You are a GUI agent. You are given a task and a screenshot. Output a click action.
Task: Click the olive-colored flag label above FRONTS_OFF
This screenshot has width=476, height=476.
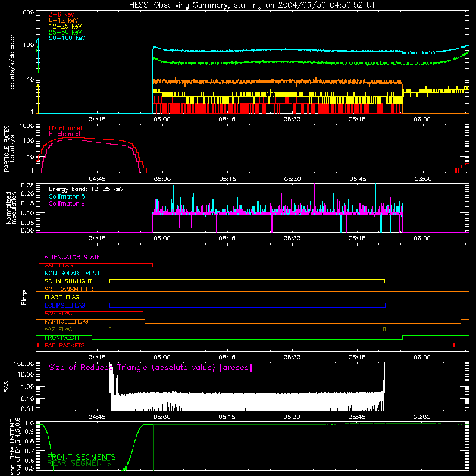coord(58,329)
